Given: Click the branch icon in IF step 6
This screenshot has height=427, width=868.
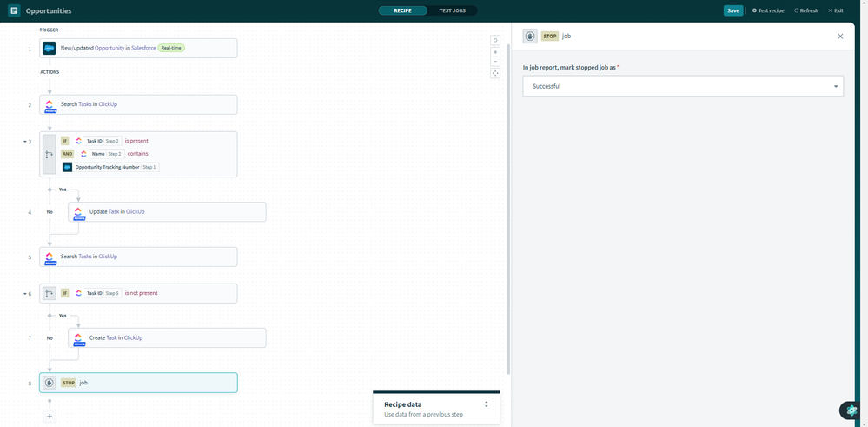Looking at the screenshot, I should click(50, 294).
